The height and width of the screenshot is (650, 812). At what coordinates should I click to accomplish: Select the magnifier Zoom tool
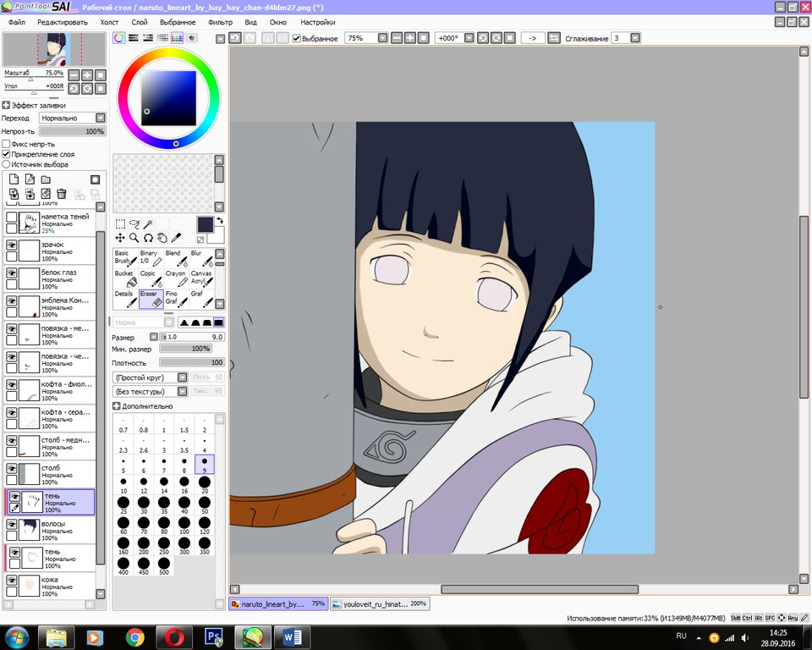click(134, 238)
